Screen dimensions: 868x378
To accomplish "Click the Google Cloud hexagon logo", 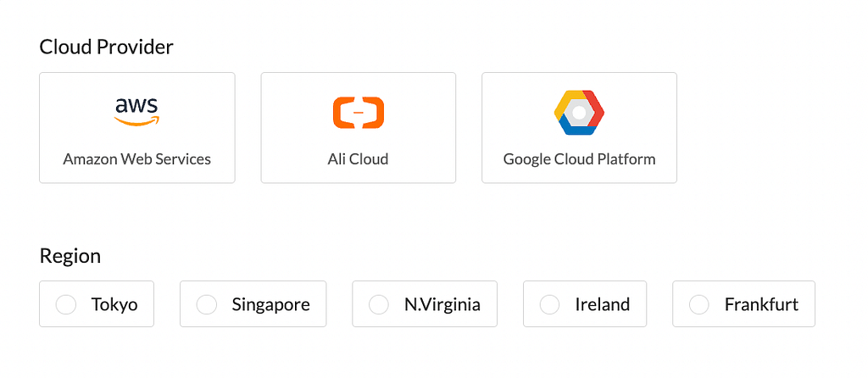I will [x=579, y=113].
